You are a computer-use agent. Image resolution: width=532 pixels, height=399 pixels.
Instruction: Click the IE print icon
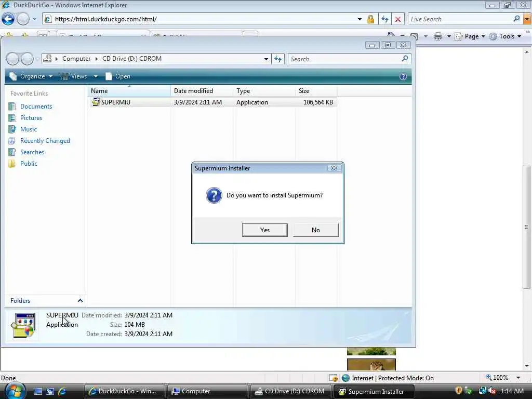(438, 36)
